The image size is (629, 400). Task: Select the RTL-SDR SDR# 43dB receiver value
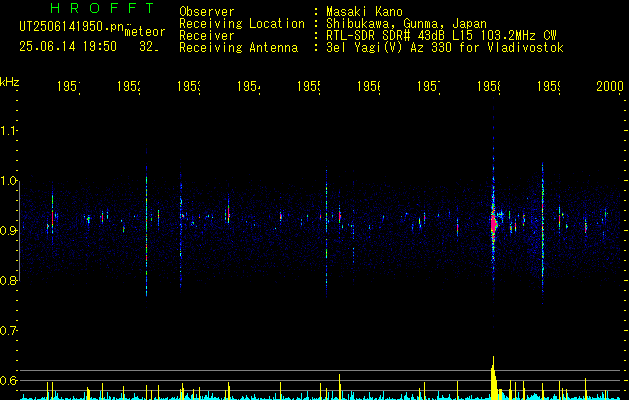pos(441,36)
